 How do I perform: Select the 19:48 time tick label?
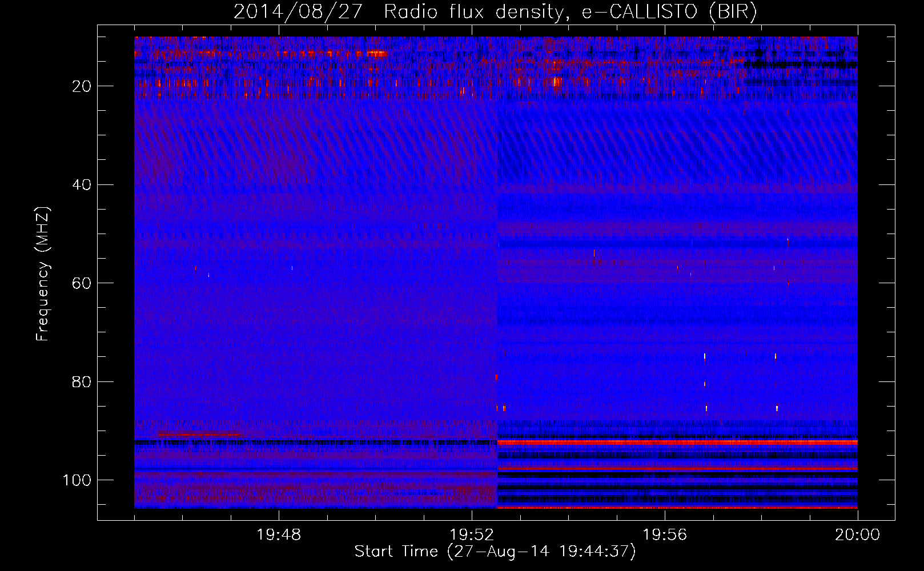click(x=279, y=535)
